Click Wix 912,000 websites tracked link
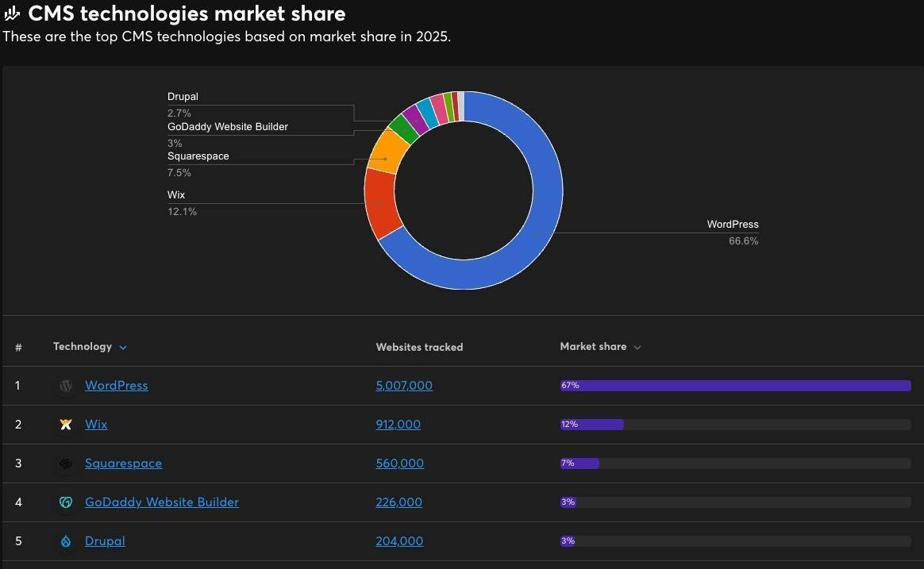 398,425
